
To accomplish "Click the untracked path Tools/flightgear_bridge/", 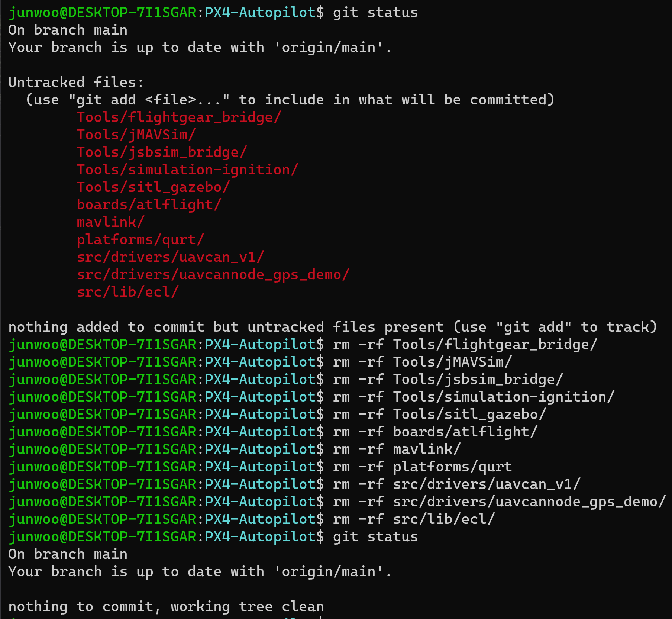I will (x=179, y=117).
